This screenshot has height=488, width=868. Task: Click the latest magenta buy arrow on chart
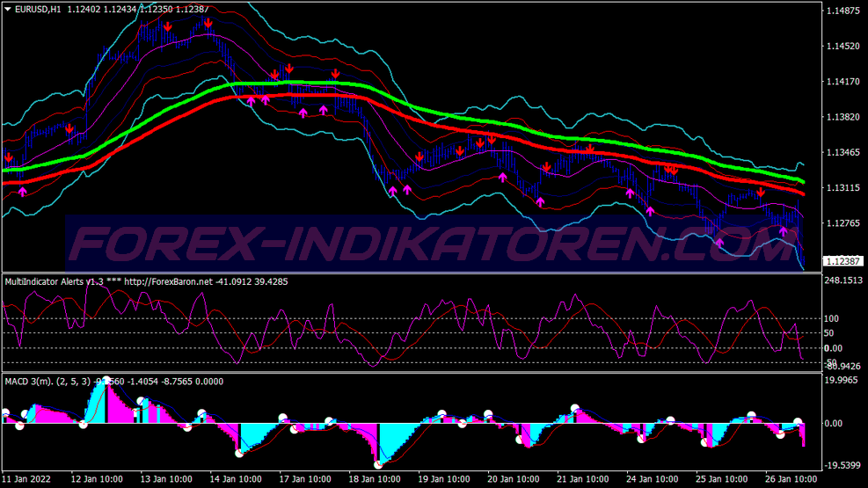point(783,231)
